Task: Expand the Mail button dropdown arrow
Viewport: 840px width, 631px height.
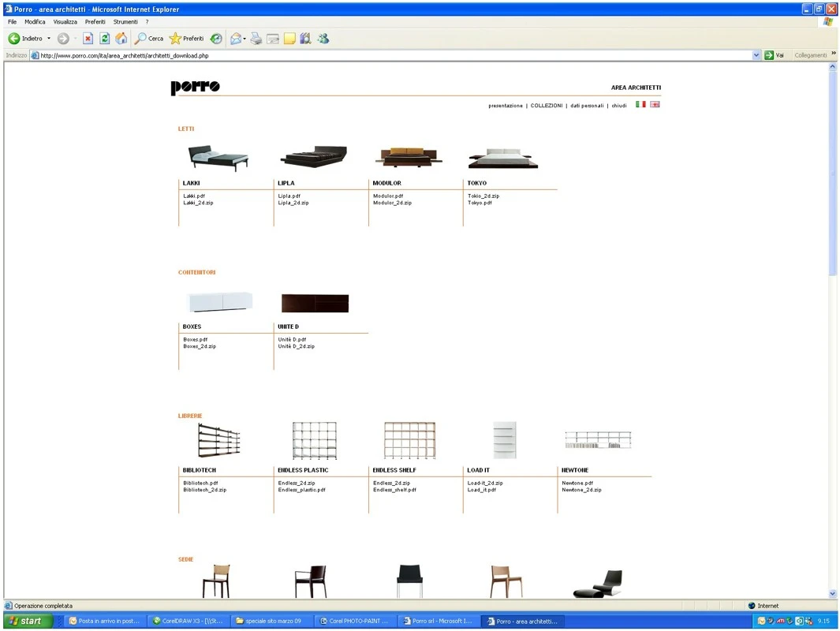Action: tap(245, 39)
